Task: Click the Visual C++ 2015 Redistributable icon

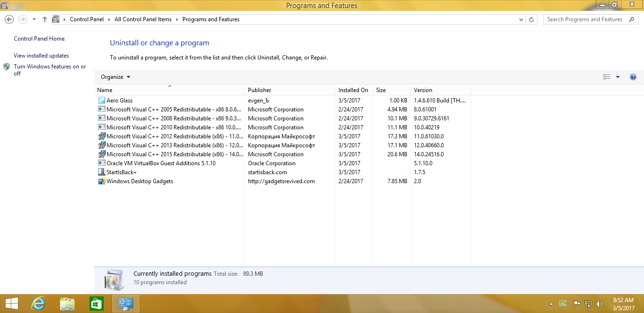Action: (x=101, y=154)
